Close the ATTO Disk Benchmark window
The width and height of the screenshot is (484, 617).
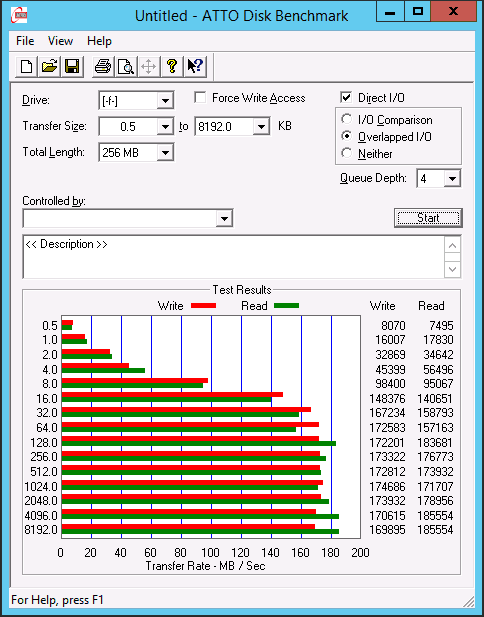[x=453, y=11]
